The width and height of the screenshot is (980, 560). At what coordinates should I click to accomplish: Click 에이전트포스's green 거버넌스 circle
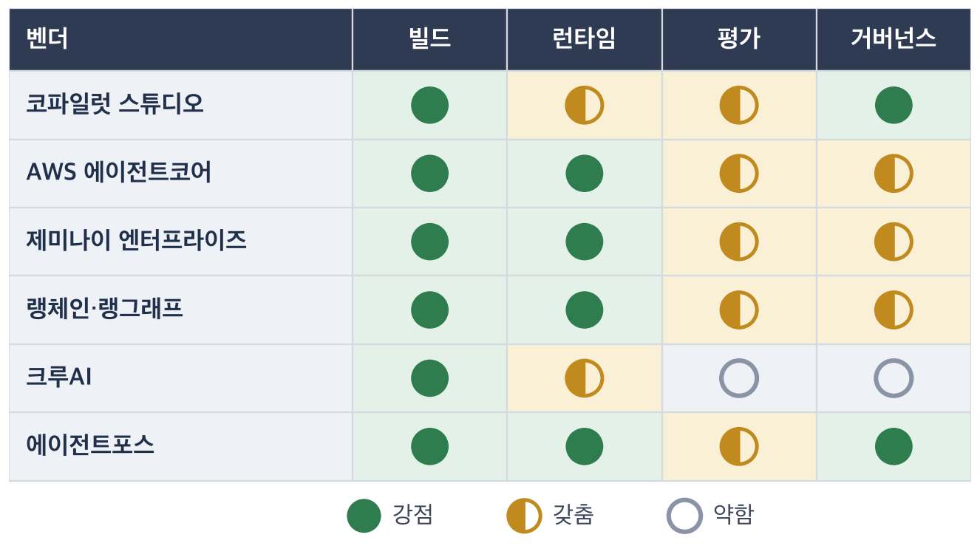point(894,446)
